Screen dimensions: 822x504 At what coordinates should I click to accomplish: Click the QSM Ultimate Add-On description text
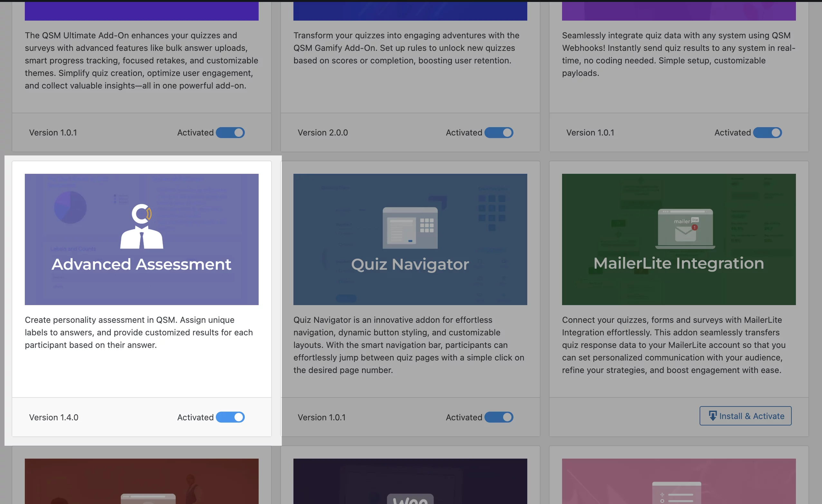click(x=141, y=60)
